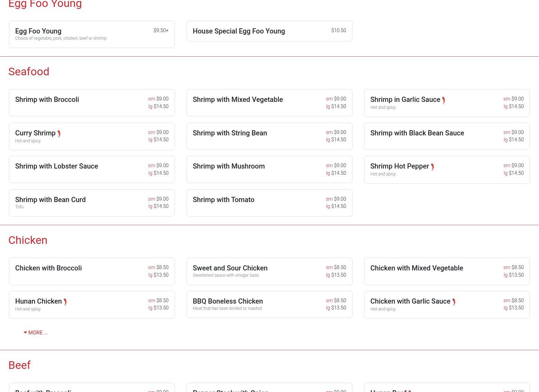This screenshot has width=539, height=392.
Task: Expand the Chicken section with MORE ...
Action: pos(36,333)
